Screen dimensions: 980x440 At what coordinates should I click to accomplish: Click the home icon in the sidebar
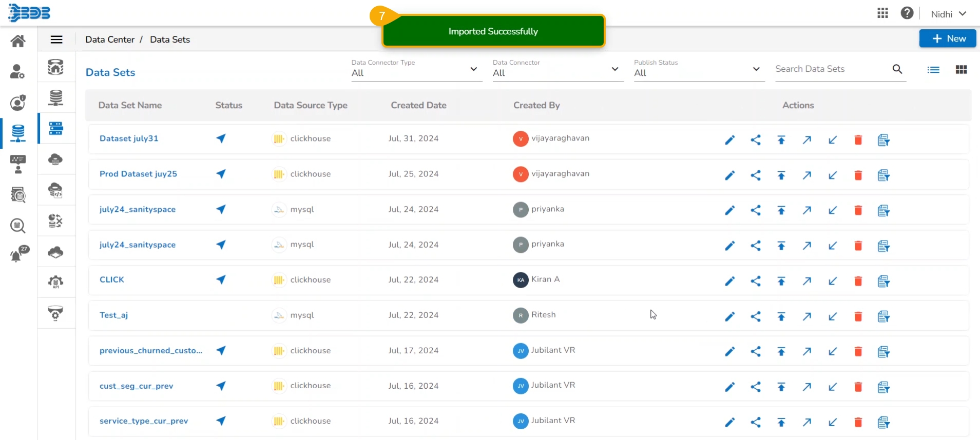18,41
